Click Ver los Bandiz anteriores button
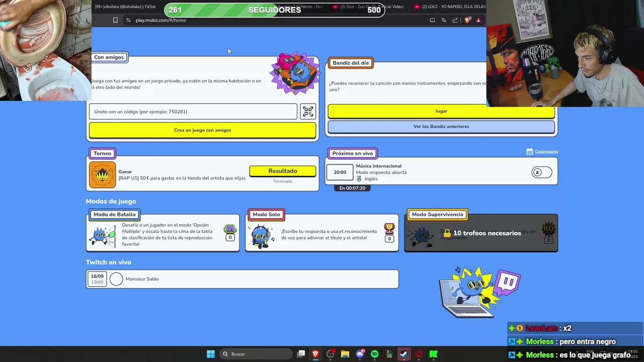The width and height of the screenshot is (644, 362). [x=441, y=127]
